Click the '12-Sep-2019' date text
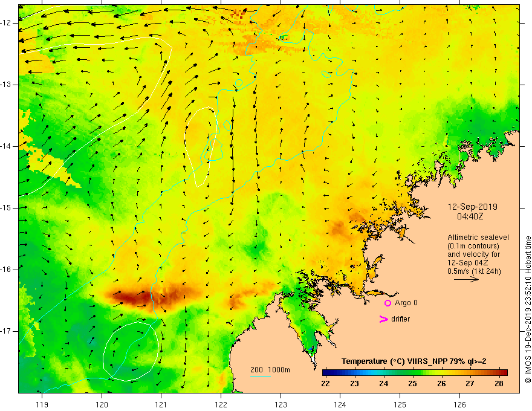This screenshot has width=532, height=411. (473, 207)
